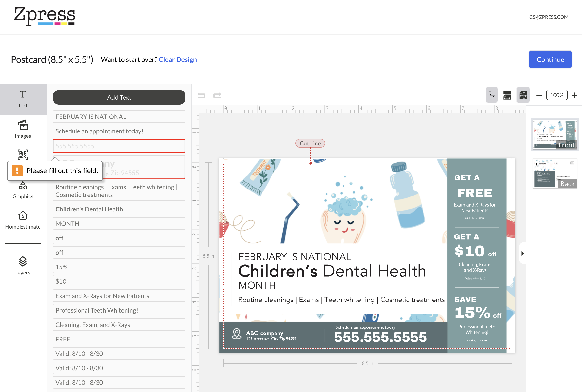Expand the collapsed right side panel arrow
This screenshot has height=392, width=582.
(522, 253)
